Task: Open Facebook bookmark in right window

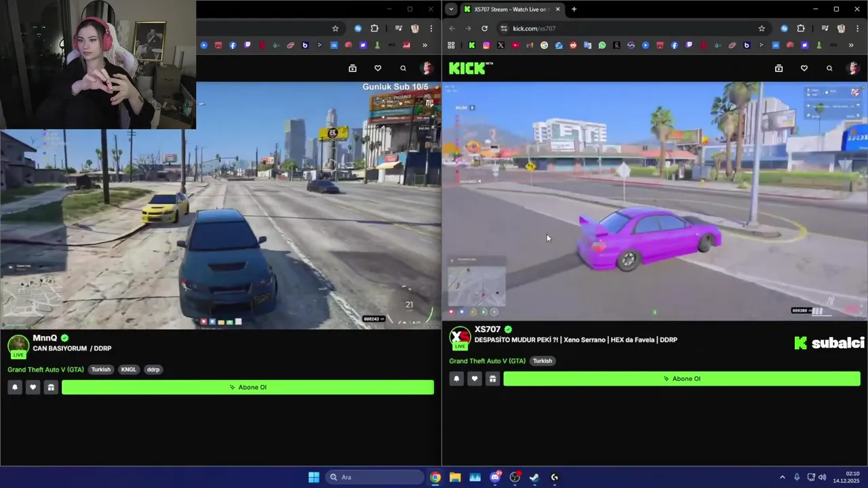Action: point(674,45)
